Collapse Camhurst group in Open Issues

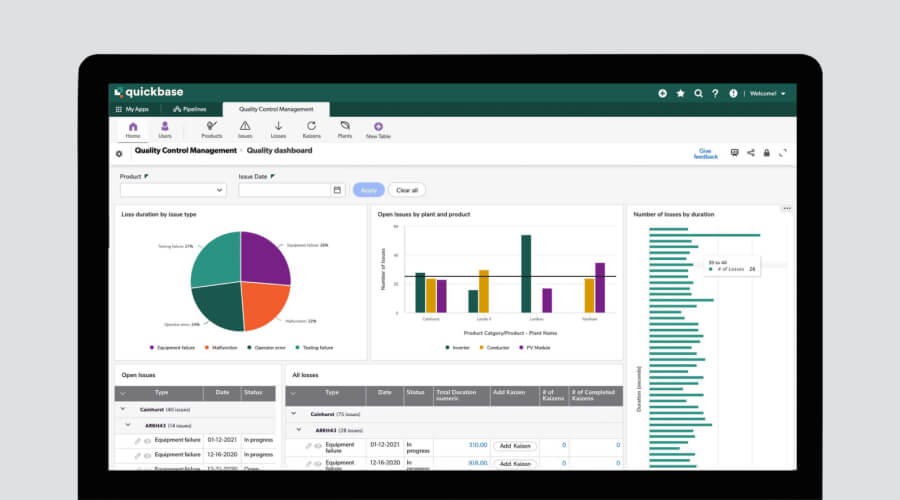(x=123, y=409)
